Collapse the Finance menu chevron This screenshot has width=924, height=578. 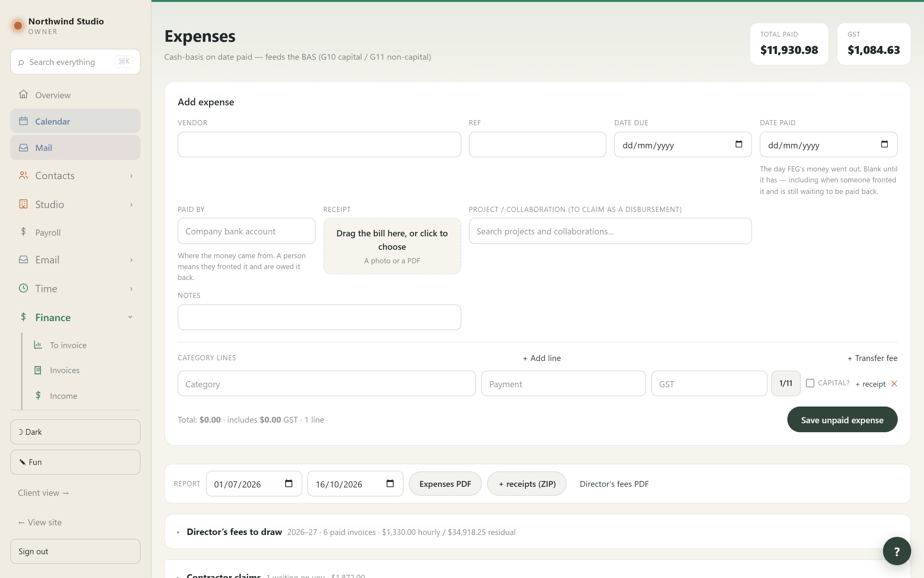tap(130, 317)
